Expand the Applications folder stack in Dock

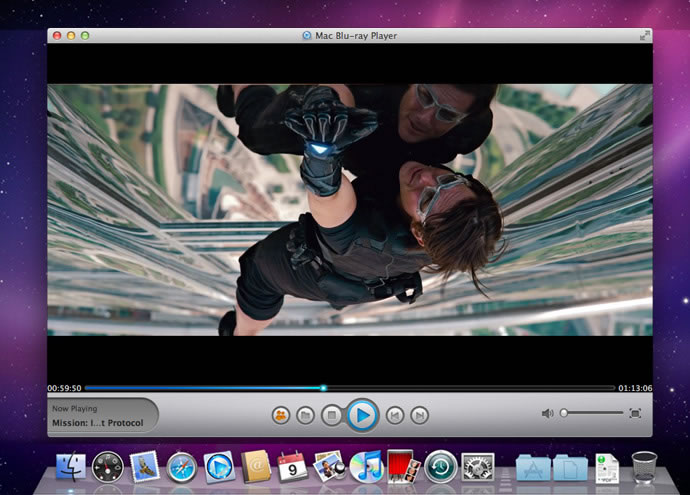533,467
